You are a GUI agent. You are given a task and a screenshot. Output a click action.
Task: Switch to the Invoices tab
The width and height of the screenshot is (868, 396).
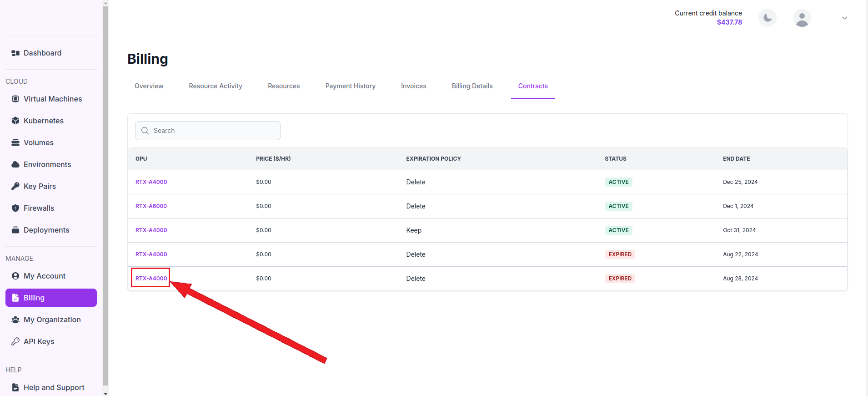413,86
